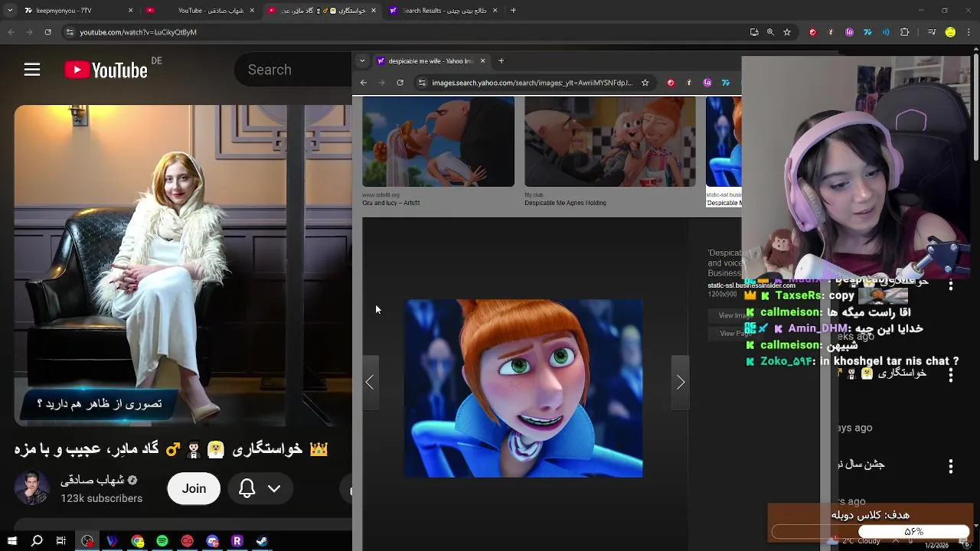Open the OBS Studio taskbar icon
The image size is (980, 551).
pyautogui.click(x=87, y=541)
